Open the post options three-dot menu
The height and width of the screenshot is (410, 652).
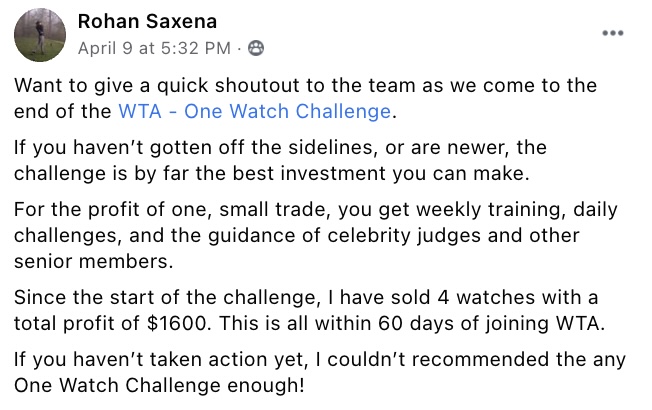(x=612, y=32)
